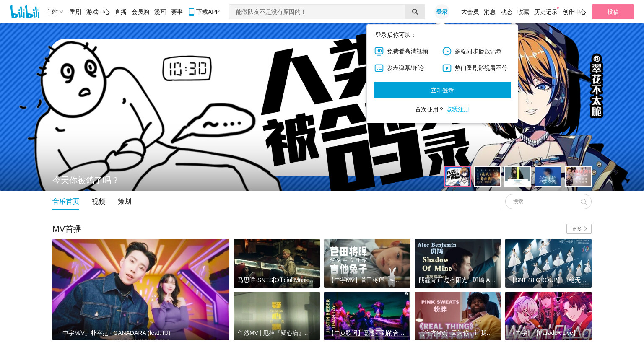This screenshot has height=342, width=644.
Task: Open the 马思唯-SNTS video thumbnail
Action: (x=277, y=263)
